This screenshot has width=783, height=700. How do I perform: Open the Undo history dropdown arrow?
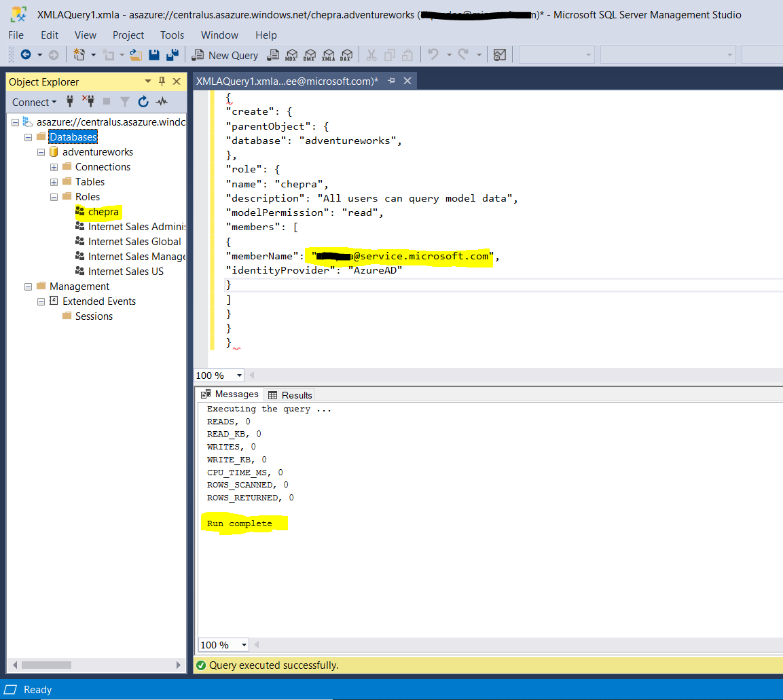click(449, 55)
